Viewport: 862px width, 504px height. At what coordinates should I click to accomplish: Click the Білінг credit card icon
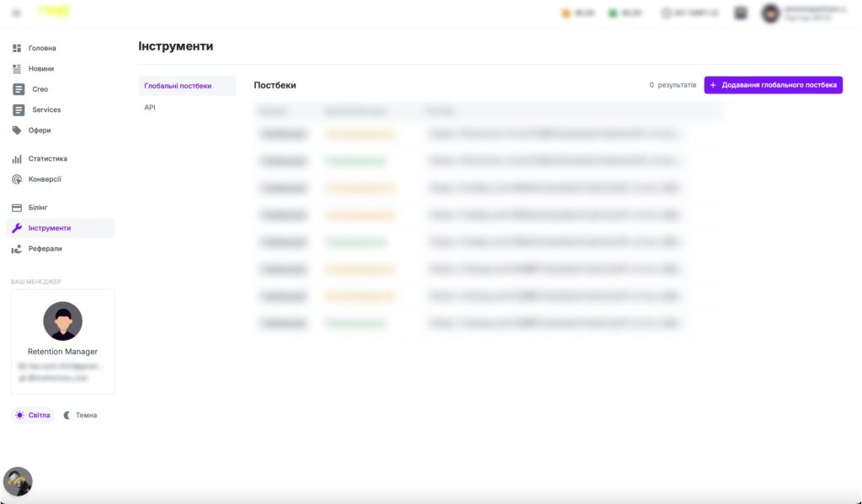pos(17,207)
